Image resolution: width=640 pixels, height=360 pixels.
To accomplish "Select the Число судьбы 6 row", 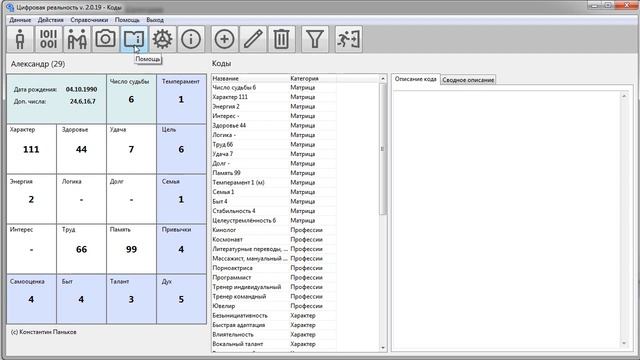I will [273, 87].
